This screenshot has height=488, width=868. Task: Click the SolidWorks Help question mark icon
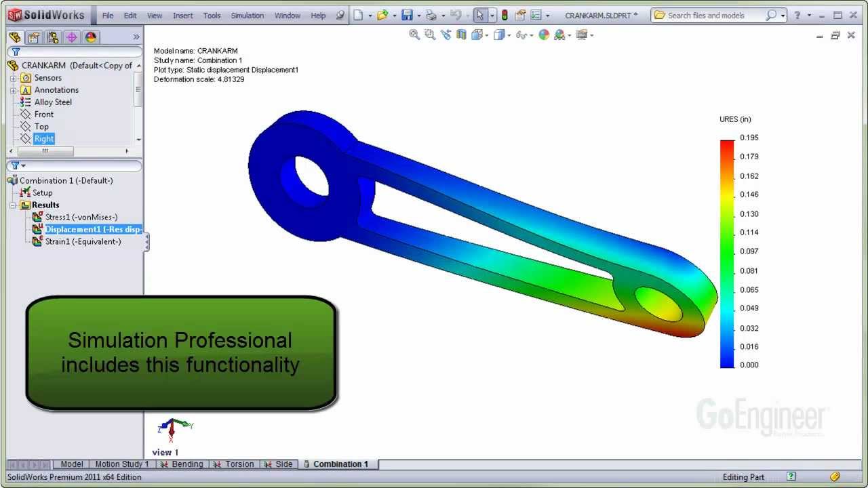(x=797, y=15)
